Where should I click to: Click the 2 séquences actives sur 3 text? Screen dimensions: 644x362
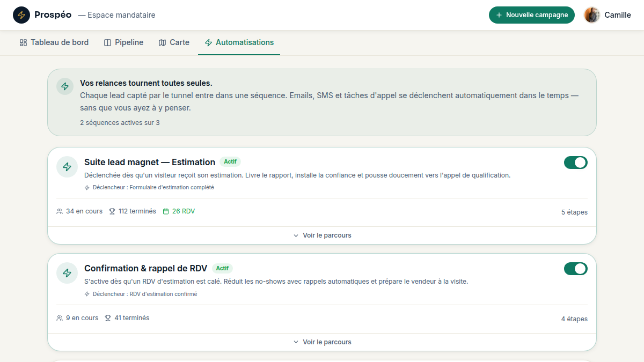tap(120, 123)
